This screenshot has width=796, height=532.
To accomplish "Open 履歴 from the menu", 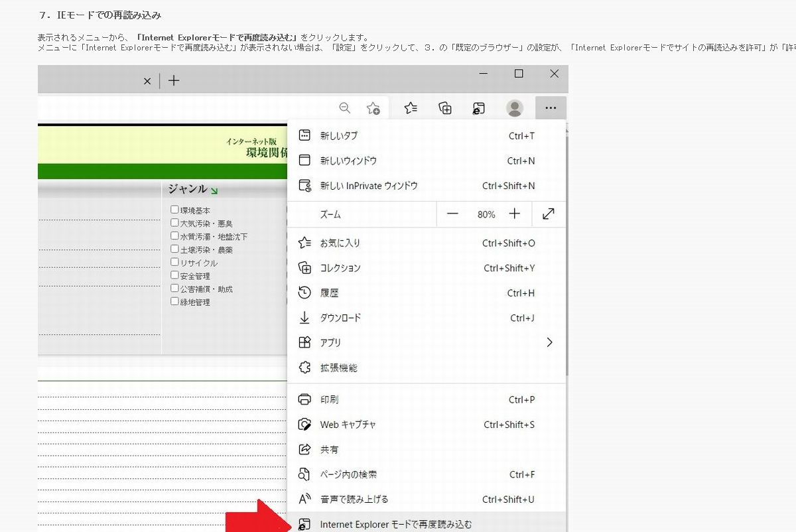I will pyautogui.click(x=427, y=293).
